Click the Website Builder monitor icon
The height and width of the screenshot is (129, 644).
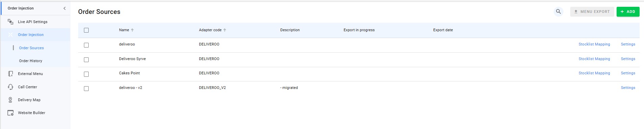10,113
